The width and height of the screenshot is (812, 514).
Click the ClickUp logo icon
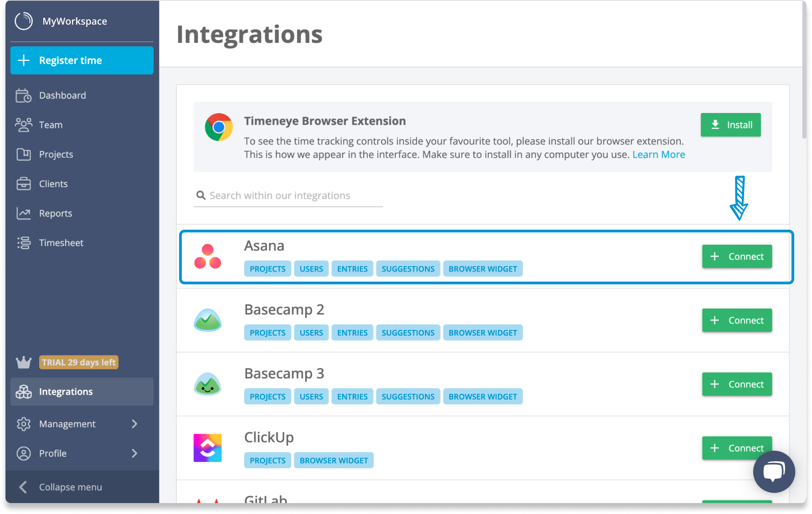coord(208,448)
